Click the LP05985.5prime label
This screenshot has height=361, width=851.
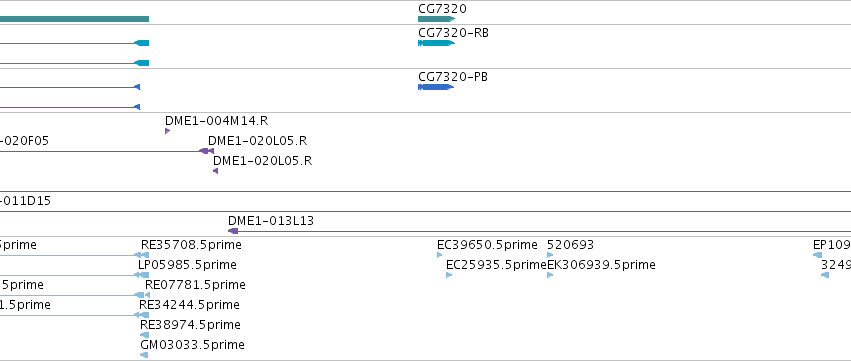(x=187, y=265)
